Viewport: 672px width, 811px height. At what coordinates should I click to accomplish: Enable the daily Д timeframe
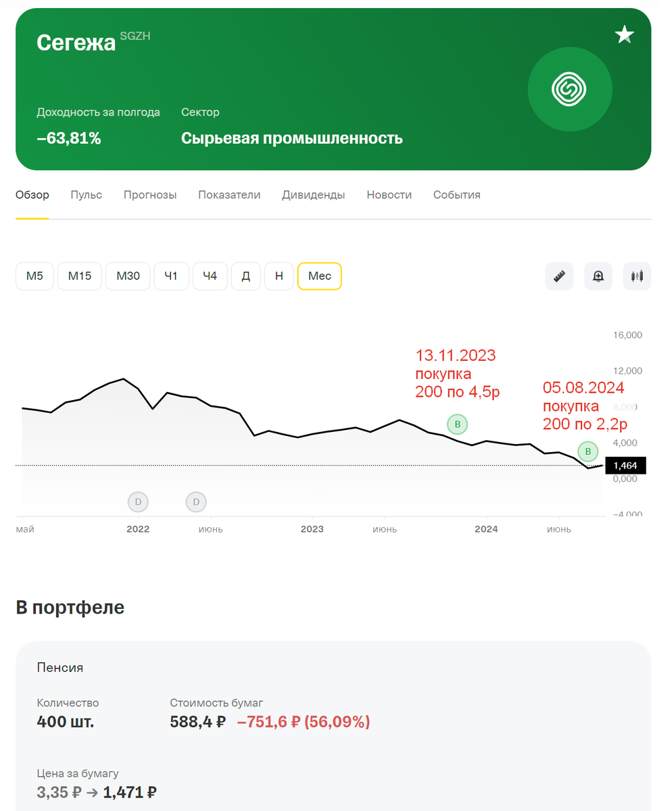245,276
